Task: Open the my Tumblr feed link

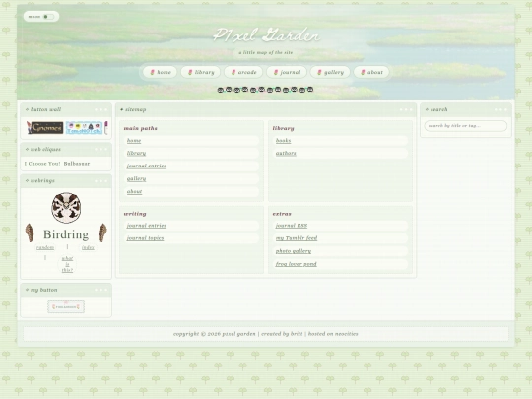Action: (x=297, y=238)
